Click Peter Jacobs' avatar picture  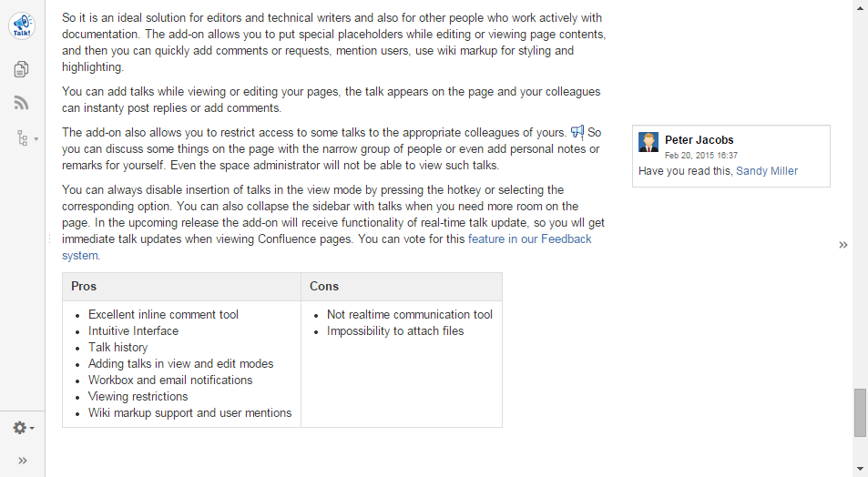(648, 142)
